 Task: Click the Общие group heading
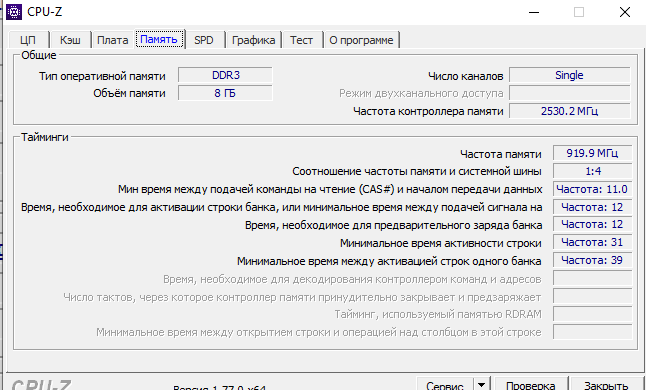click(39, 55)
